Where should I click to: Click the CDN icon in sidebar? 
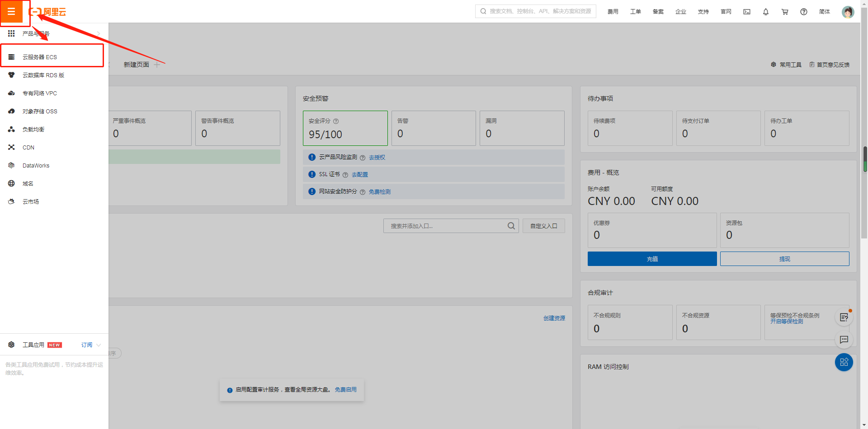(x=12, y=147)
